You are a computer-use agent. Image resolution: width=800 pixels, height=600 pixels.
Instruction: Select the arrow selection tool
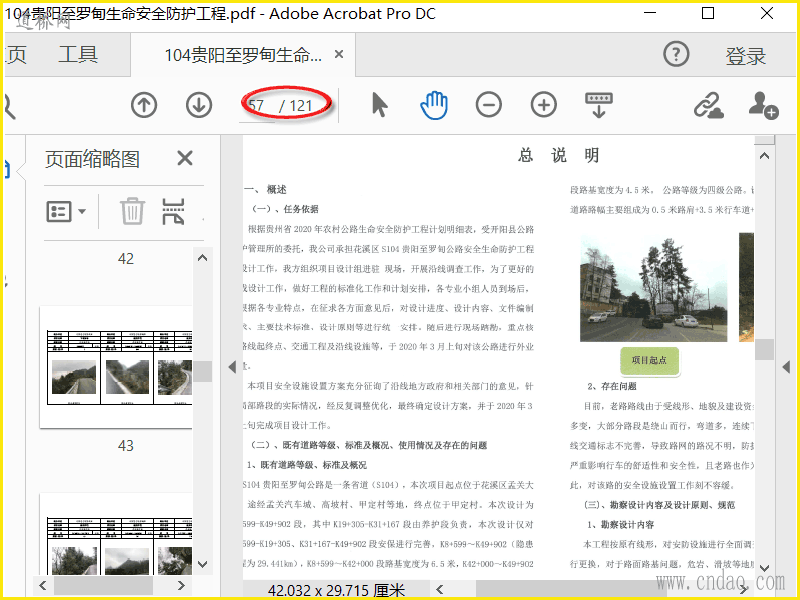pyautogui.click(x=379, y=105)
